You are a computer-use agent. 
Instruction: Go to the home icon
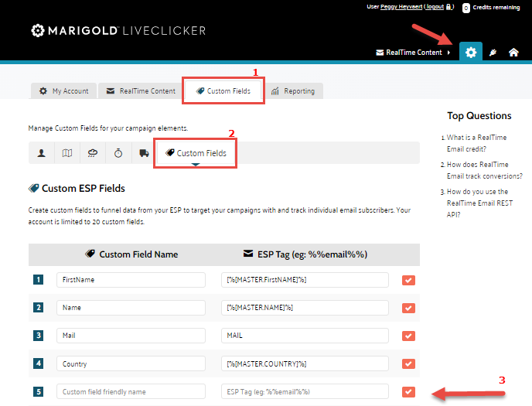point(513,53)
